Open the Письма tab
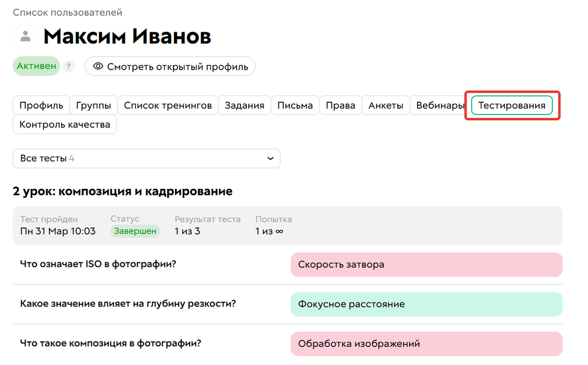Screen dimensions: 588x365 pyautogui.click(x=295, y=104)
